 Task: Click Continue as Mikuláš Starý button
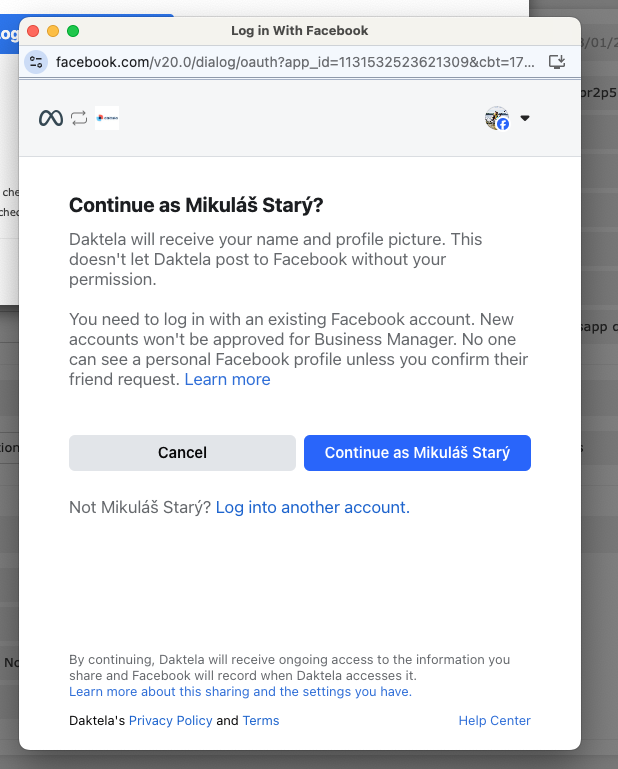pos(417,453)
